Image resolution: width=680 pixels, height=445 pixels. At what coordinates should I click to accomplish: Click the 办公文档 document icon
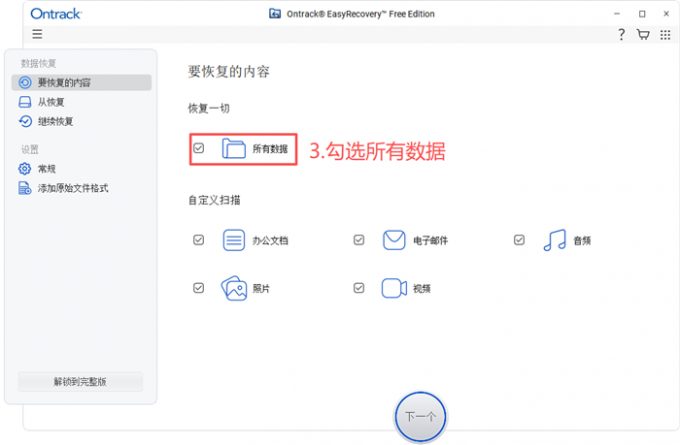tap(234, 240)
